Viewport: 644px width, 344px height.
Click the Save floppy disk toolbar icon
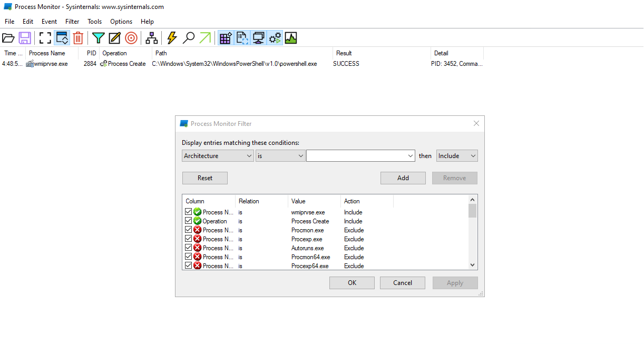(x=25, y=38)
